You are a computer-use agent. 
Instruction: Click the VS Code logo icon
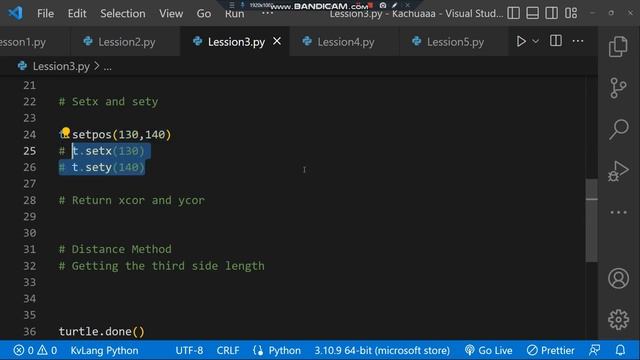15,13
